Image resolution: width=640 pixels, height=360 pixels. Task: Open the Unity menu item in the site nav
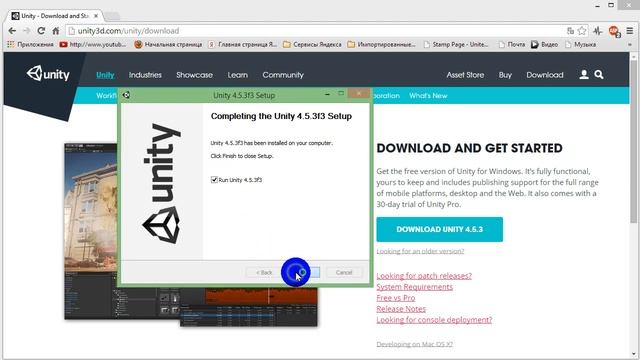coord(105,75)
